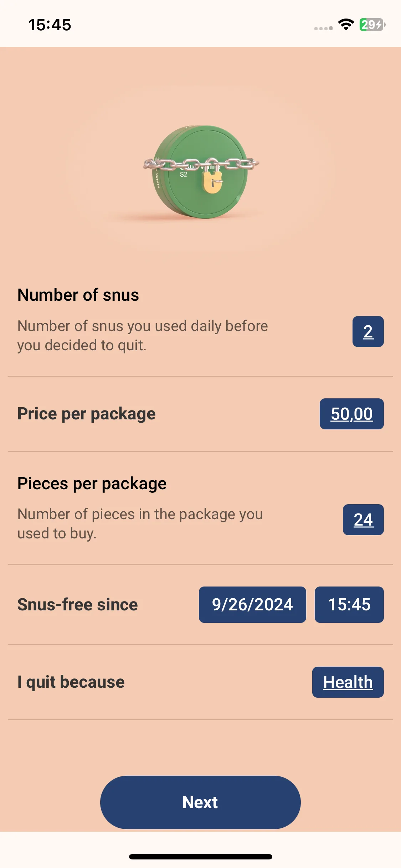The image size is (401, 868).
Task: Tap the I quit because label
Action: pos(71,682)
